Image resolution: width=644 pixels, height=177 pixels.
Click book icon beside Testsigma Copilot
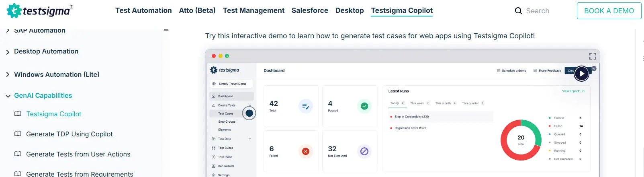tap(18, 114)
